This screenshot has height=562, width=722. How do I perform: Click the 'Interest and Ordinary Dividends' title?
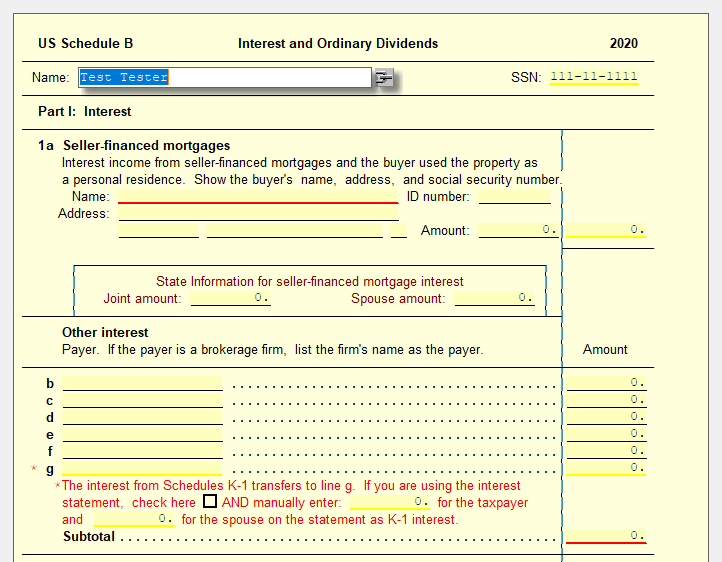click(338, 43)
